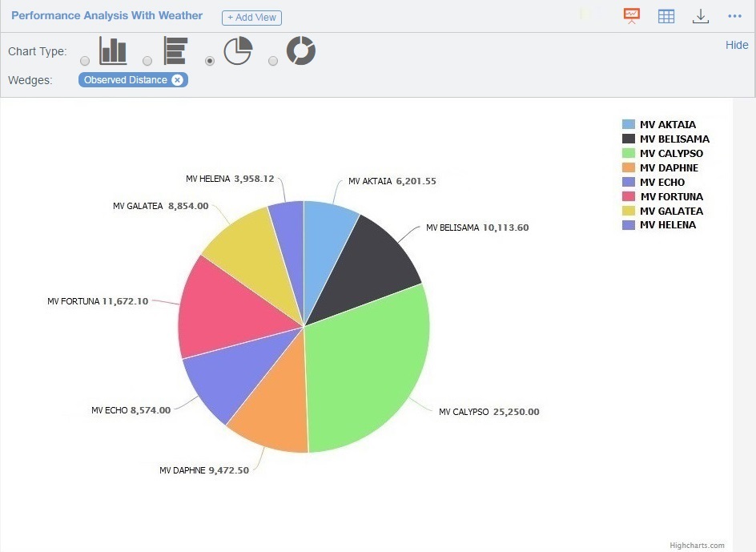
Task: Click the download chart icon
Action: tap(701, 15)
